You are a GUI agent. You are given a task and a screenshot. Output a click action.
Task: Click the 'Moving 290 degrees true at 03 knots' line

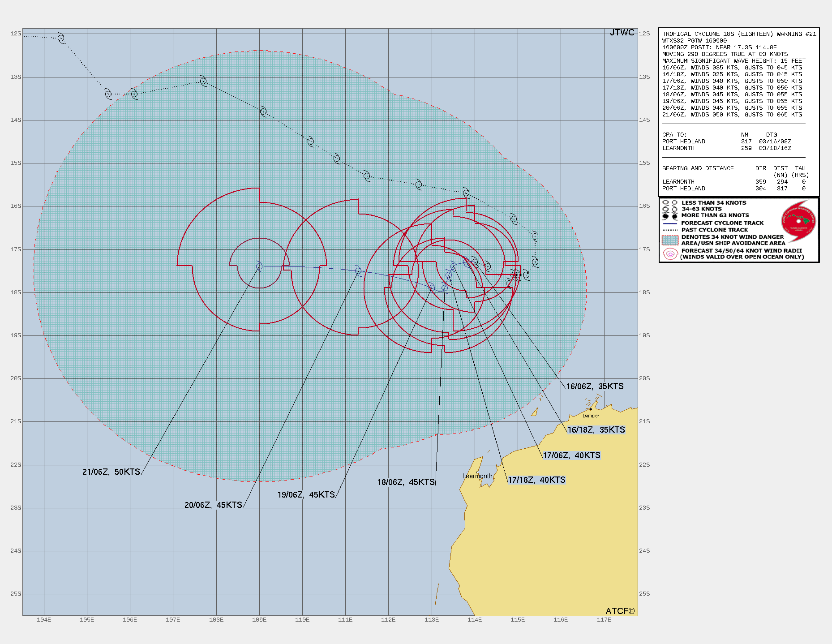[x=725, y=54]
